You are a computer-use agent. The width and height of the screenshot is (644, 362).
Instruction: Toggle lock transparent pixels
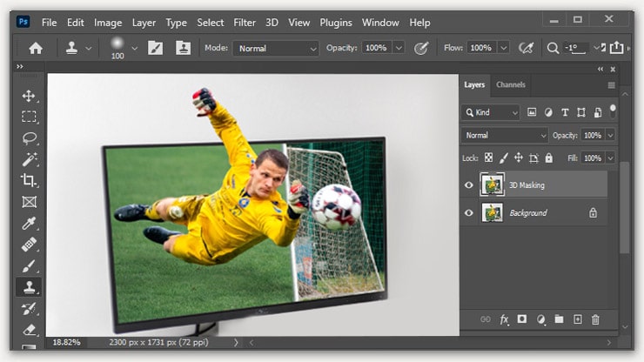pos(488,158)
